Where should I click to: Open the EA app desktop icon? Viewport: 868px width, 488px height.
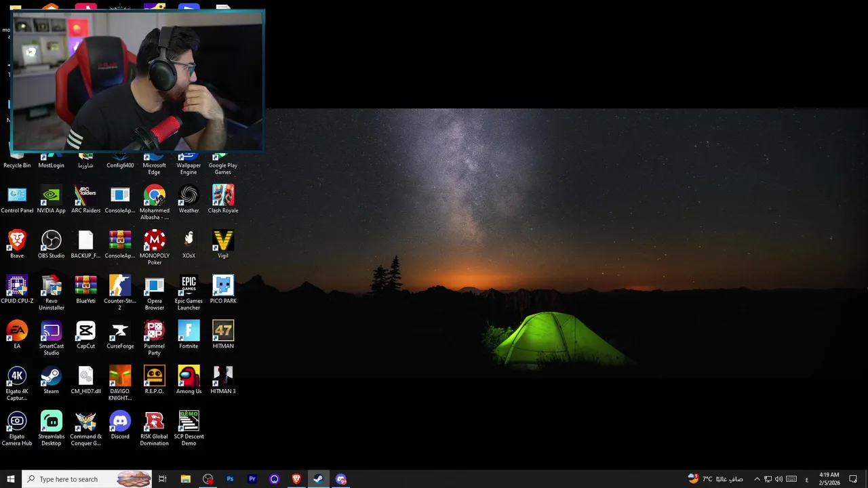[x=17, y=335]
